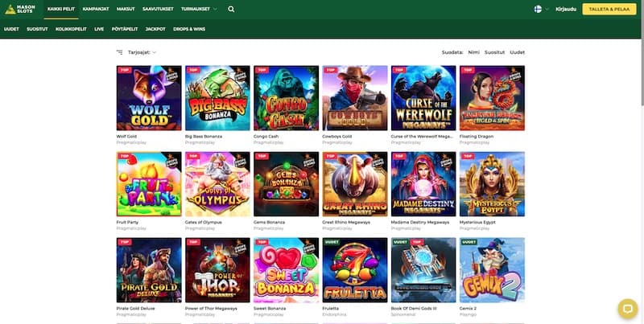Click the Sweet Bonanza title text
Viewport: 644px width, 324px height.
coord(270,309)
